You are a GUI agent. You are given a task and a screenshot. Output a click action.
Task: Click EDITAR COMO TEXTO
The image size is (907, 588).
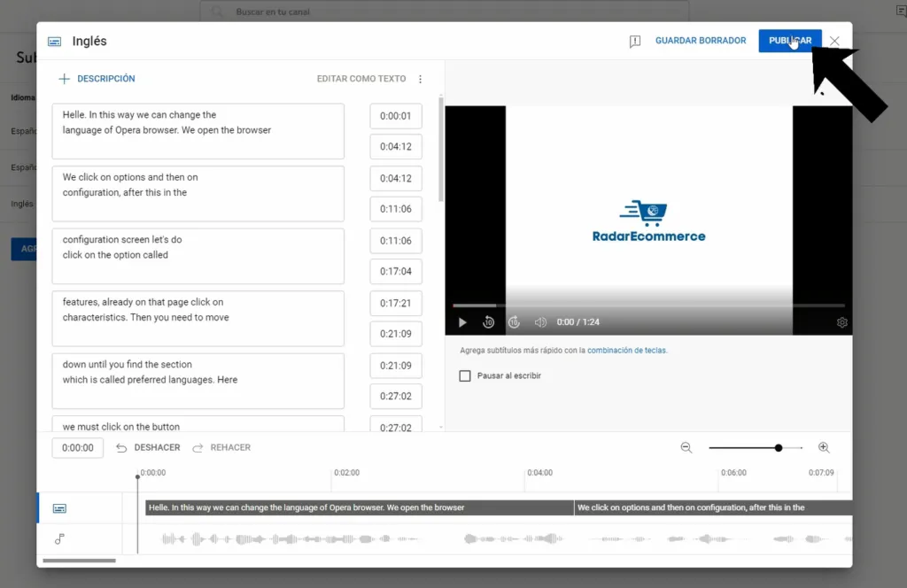click(361, 79)
